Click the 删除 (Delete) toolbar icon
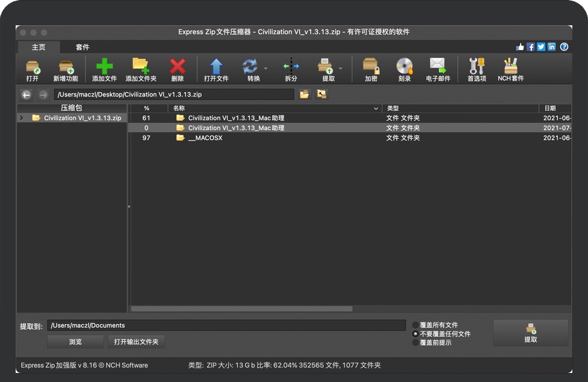This screenshot has height=382, width=588. 178,69
